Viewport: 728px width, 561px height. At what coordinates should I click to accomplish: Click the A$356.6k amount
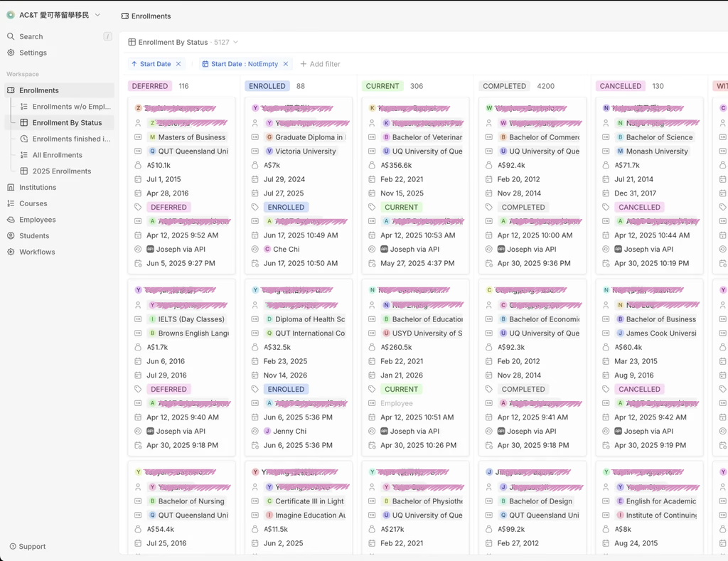[397, 165]
